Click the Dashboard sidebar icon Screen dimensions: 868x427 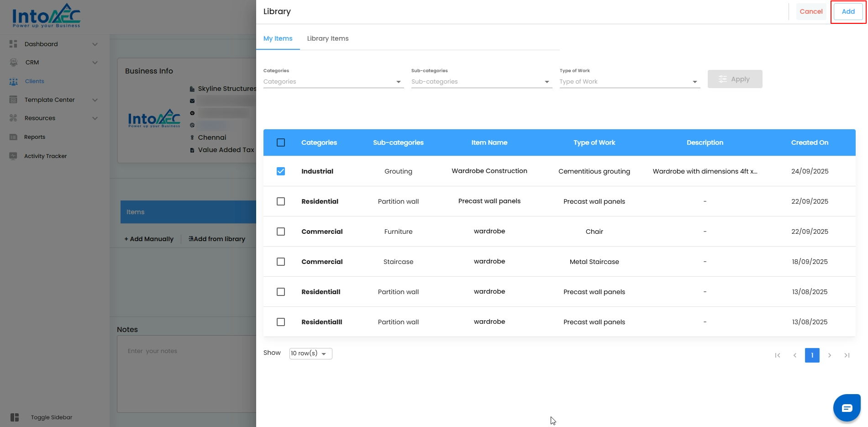tap(13, 44)
